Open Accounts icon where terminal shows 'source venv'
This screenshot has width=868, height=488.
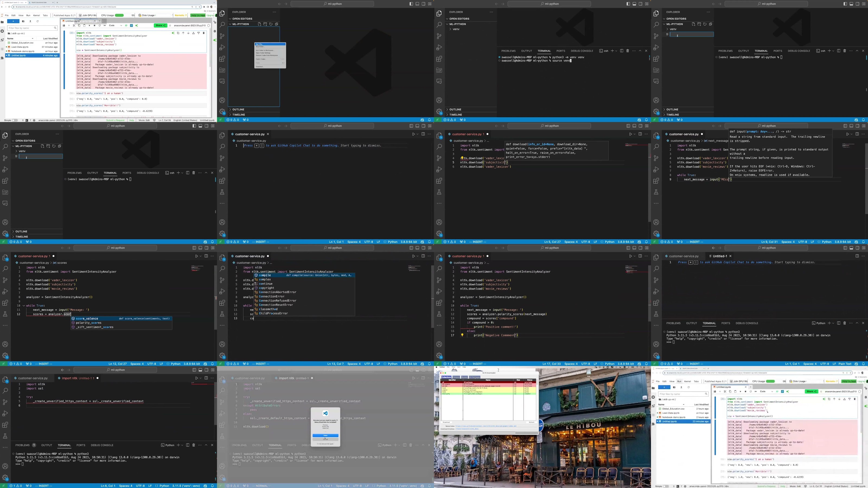click(x=439, y=100)
